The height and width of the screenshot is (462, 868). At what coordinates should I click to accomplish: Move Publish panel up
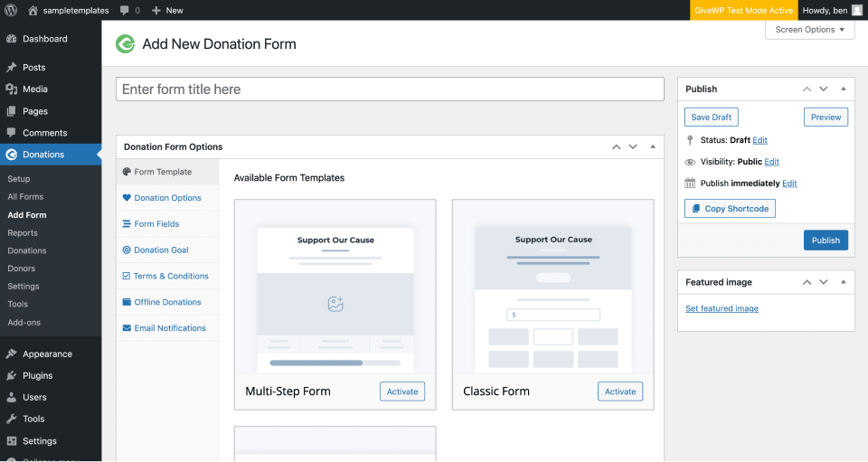(x=807, y=90)
